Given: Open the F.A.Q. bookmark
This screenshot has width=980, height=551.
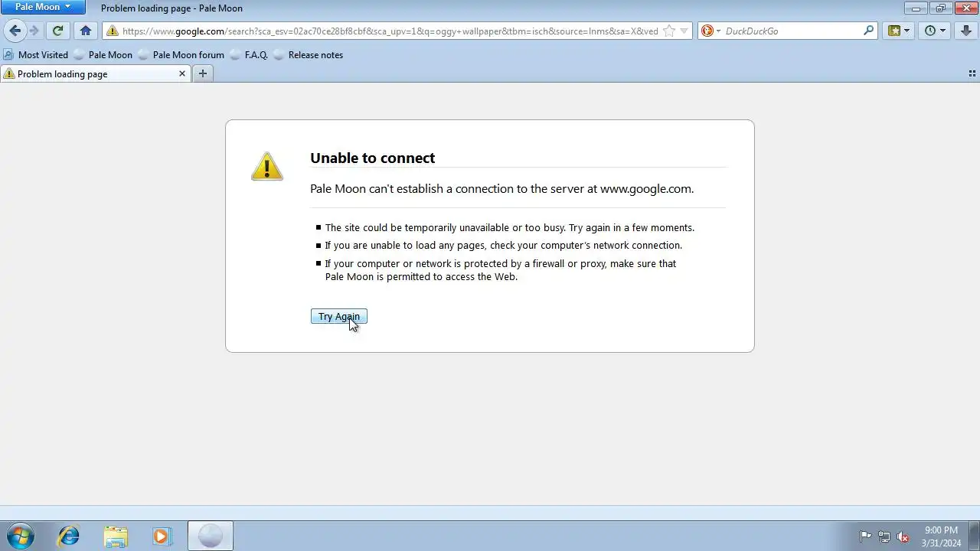Looking at the screenshot, I should (x=249, y=55).
